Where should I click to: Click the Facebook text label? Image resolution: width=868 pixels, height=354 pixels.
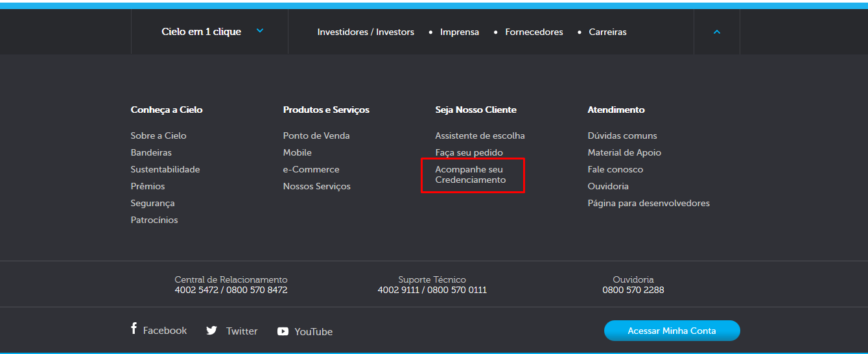pyautogui.click(x=165, y=331)
